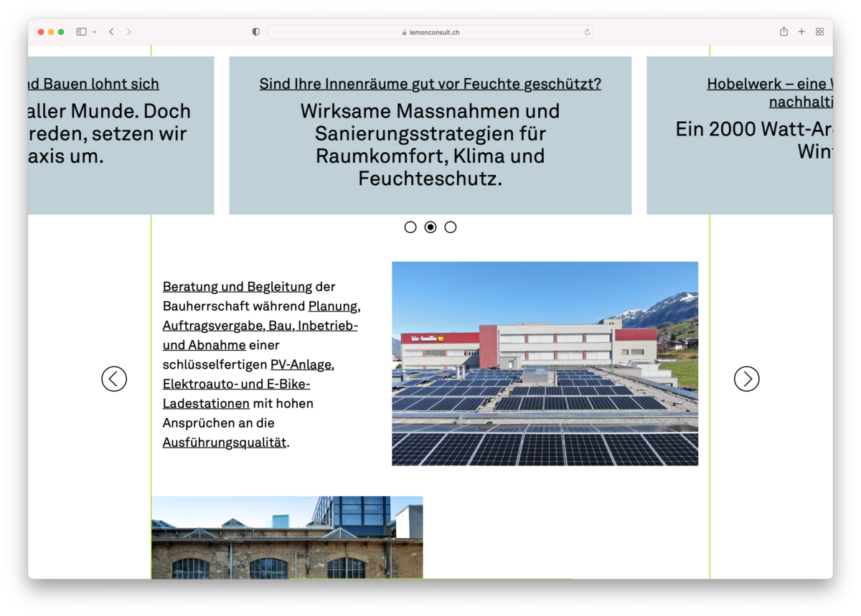Click the Safari sidebar toggle icon

(x=81, y=32)
